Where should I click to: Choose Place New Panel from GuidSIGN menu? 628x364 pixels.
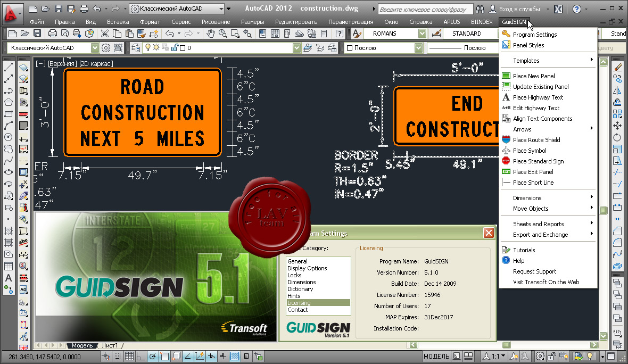click(548, 76)
